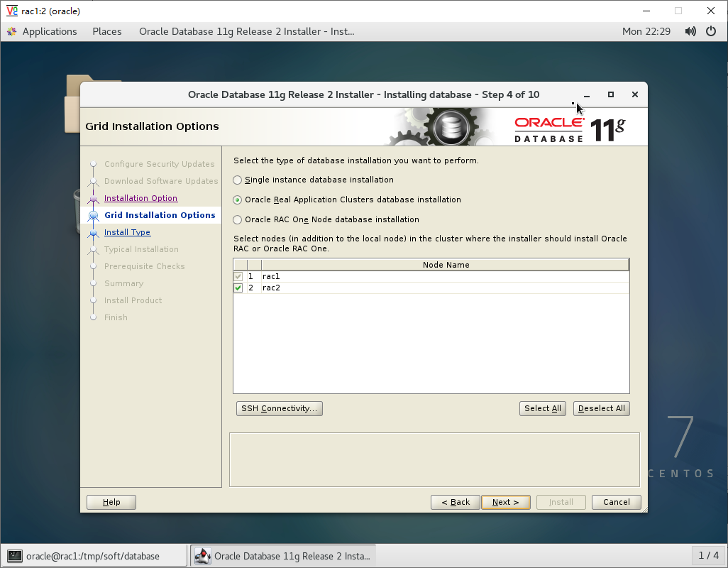This screenshot has height=568, width=728.
Task: Open Oracle Installer app menu in top bar
Action: click(246, 31)
